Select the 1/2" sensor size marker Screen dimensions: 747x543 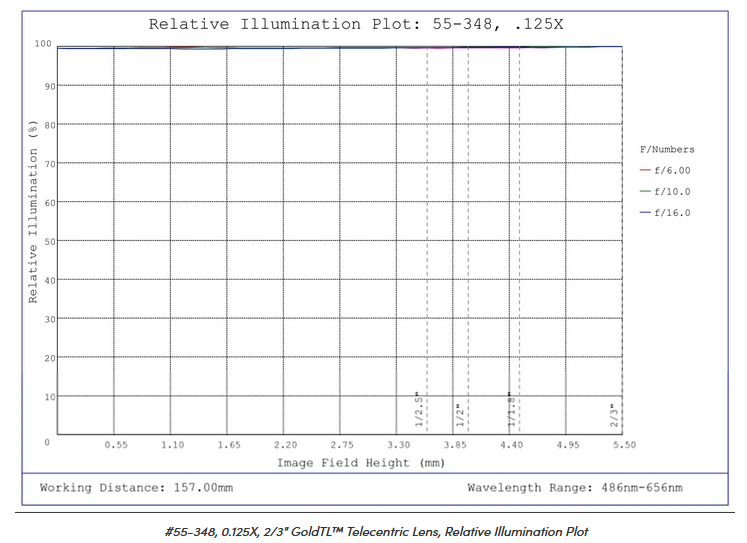(x=460, y=414)
